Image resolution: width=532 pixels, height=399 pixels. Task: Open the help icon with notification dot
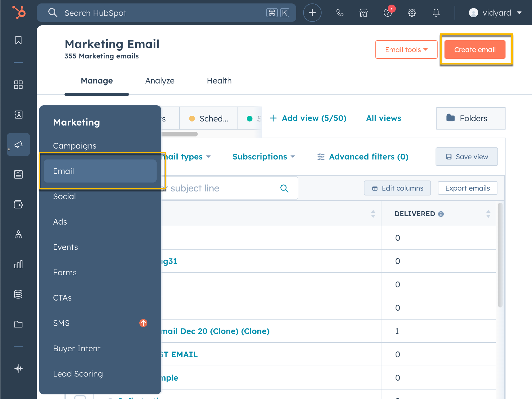click(388, 12)
